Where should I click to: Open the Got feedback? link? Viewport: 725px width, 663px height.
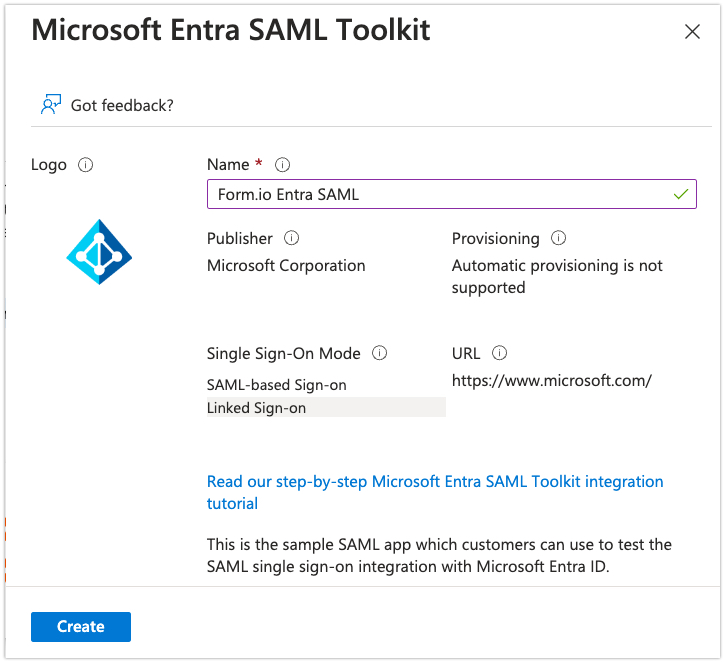pos(122,105)
